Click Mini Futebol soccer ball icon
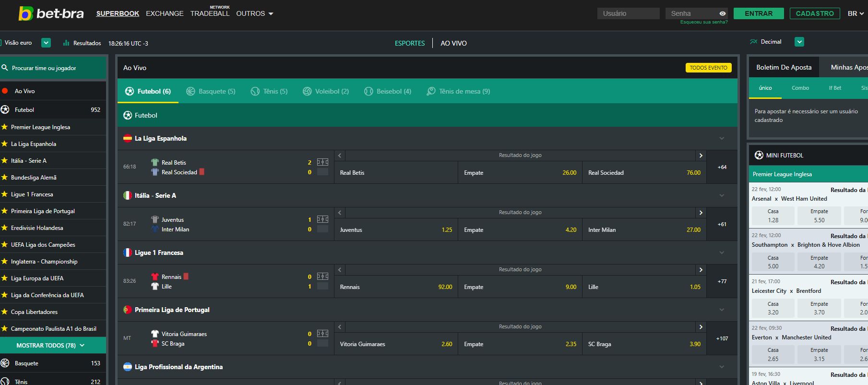The image size is (868, 385). click(x=759, y=155)
